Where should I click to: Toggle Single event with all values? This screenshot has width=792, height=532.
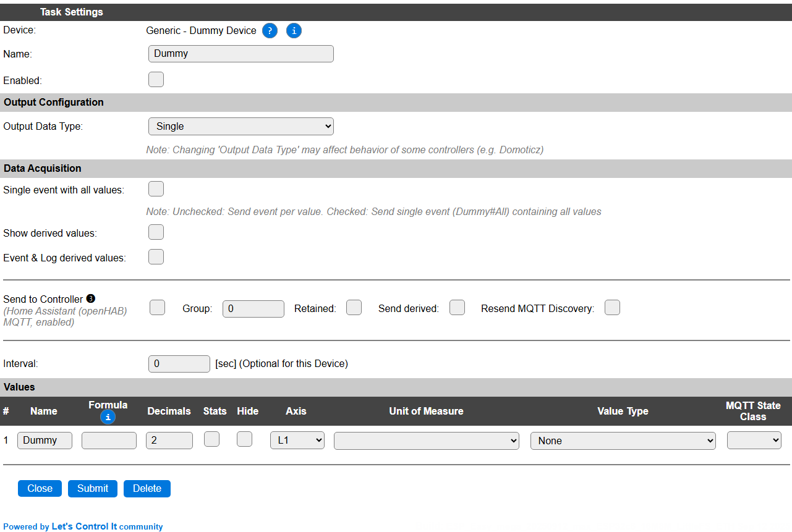coord(156,189)
